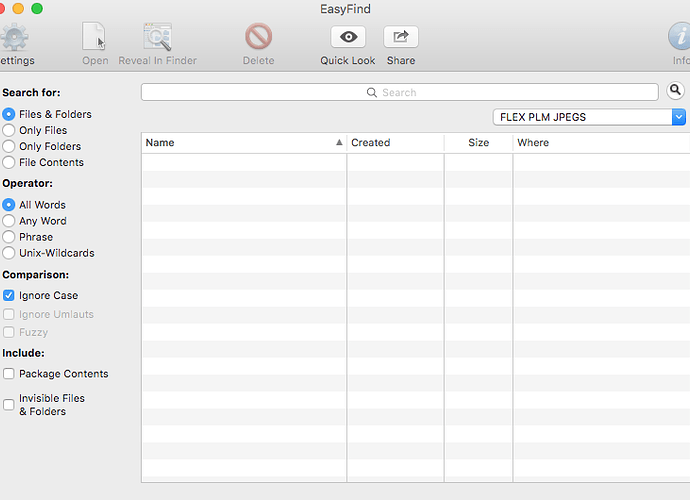Select Phrase operator
Image resolution: width=690 pixels, height=500 pixels.
(8, 237)
